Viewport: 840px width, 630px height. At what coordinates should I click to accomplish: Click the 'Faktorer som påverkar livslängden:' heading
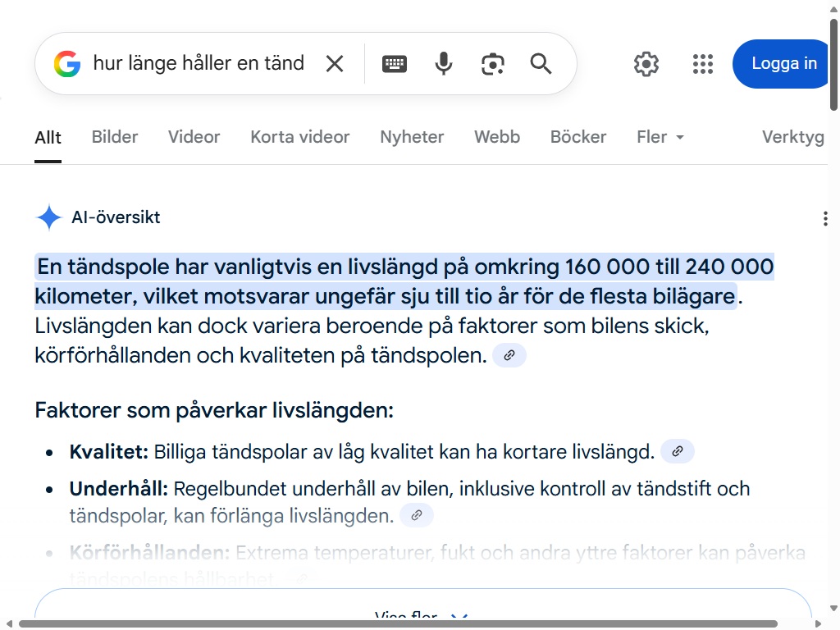(x=214, y=410)
